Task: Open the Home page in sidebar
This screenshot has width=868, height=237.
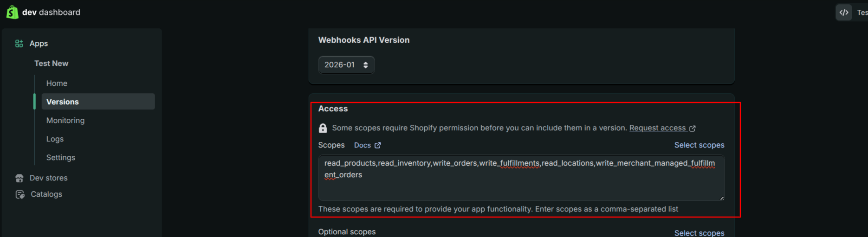Action: pyautogui.click(x=57, y=83)
